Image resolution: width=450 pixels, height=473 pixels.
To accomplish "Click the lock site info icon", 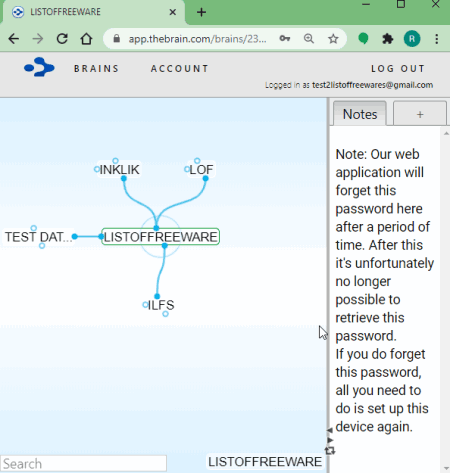I will [116, 39].
